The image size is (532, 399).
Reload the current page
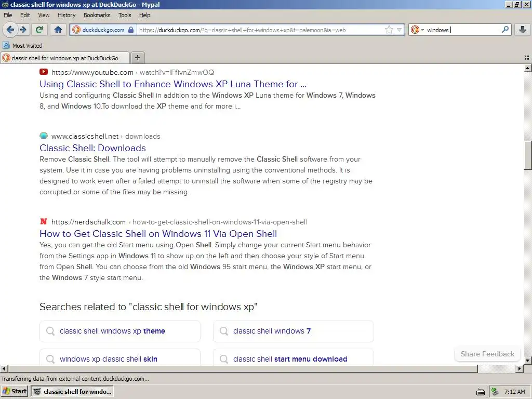pyautogui.click(x=39, y=30)
